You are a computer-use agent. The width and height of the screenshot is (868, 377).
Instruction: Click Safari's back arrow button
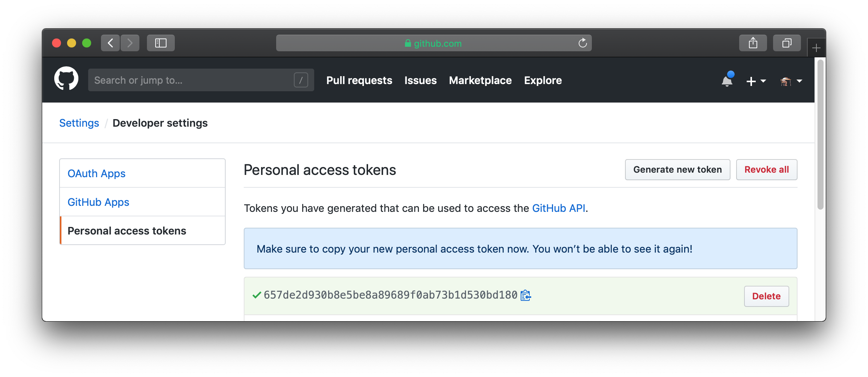pos(110,43)
